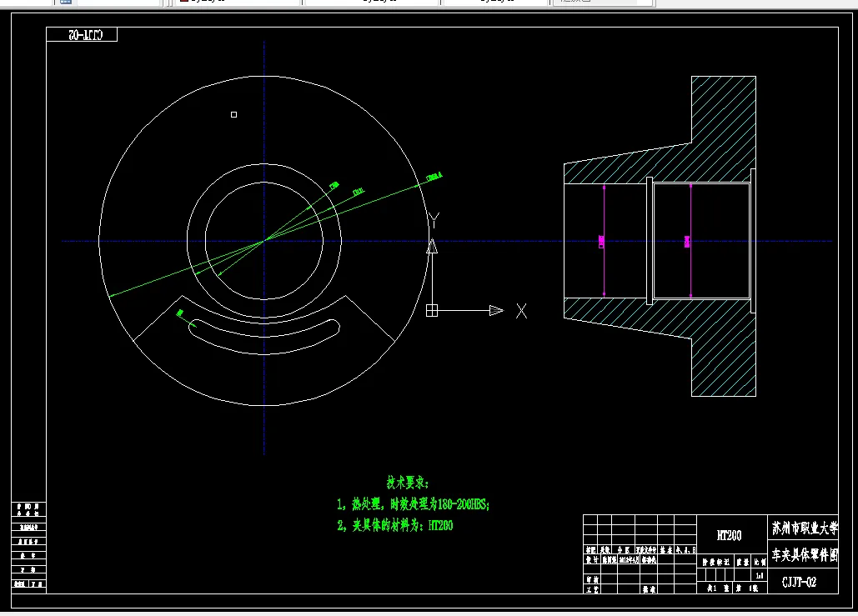
Task: Click the '审核' row label in title block
Action: (591, 579)
